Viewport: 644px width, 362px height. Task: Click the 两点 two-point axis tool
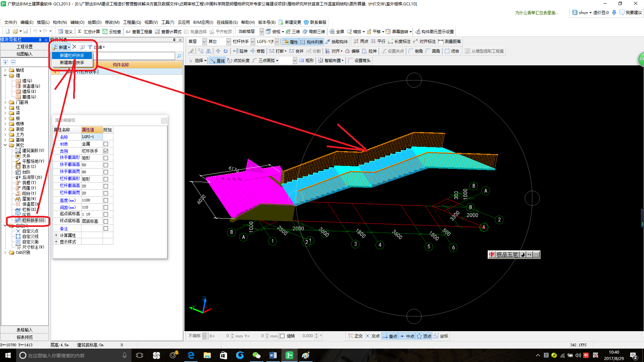coord(361,42)
